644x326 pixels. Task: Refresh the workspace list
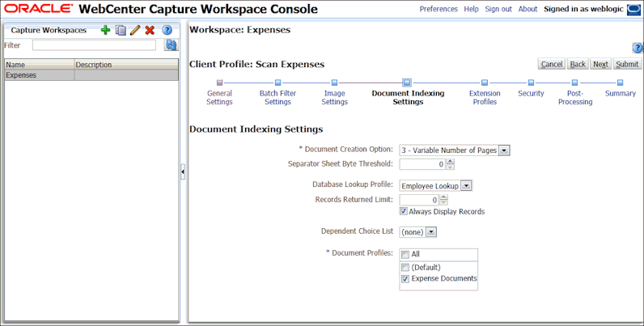pos(171,45)
